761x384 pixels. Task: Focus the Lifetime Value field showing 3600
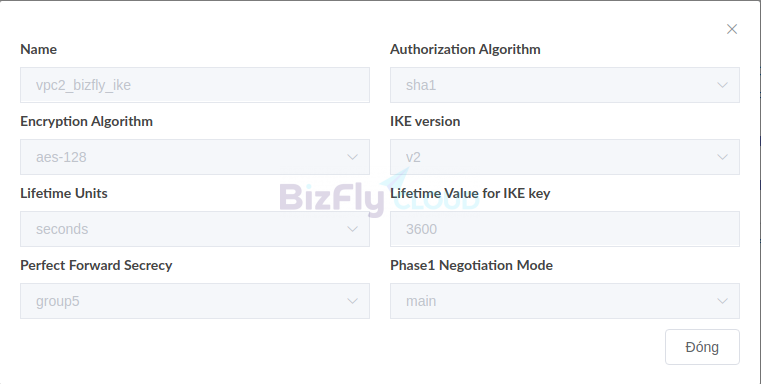tap(565, 229)
